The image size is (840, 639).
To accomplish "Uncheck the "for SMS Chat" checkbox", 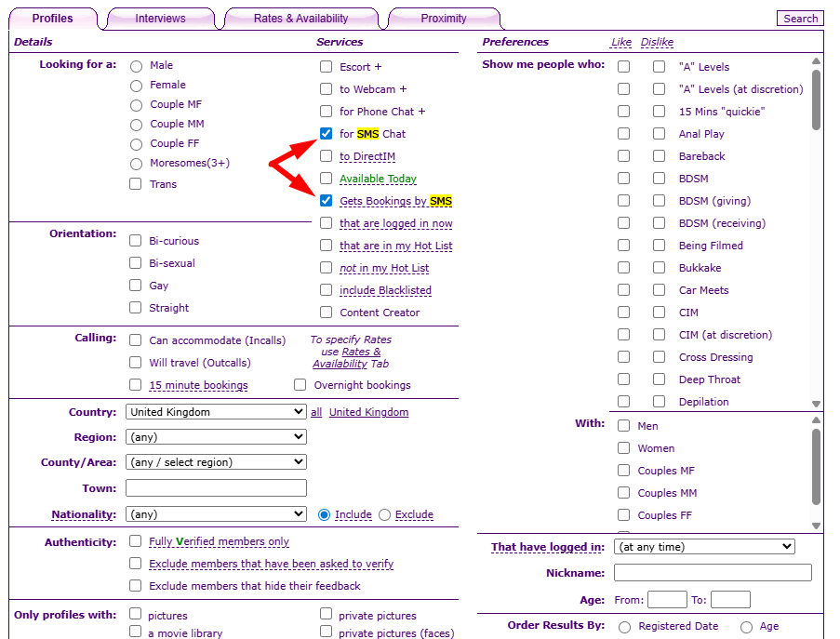I will [x=326, y=134].
